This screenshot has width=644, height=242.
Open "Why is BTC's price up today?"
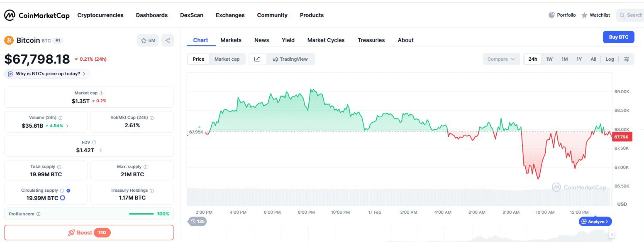click(47, 74)
